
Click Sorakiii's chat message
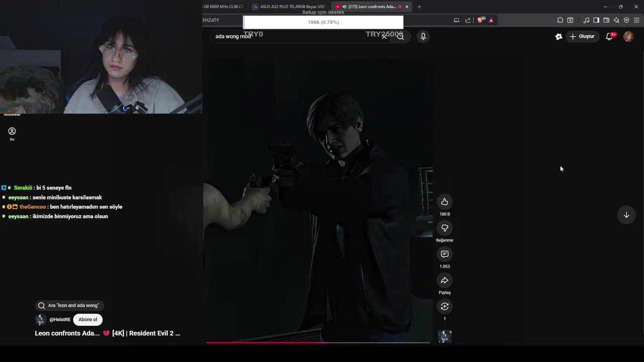pos(54,188)
